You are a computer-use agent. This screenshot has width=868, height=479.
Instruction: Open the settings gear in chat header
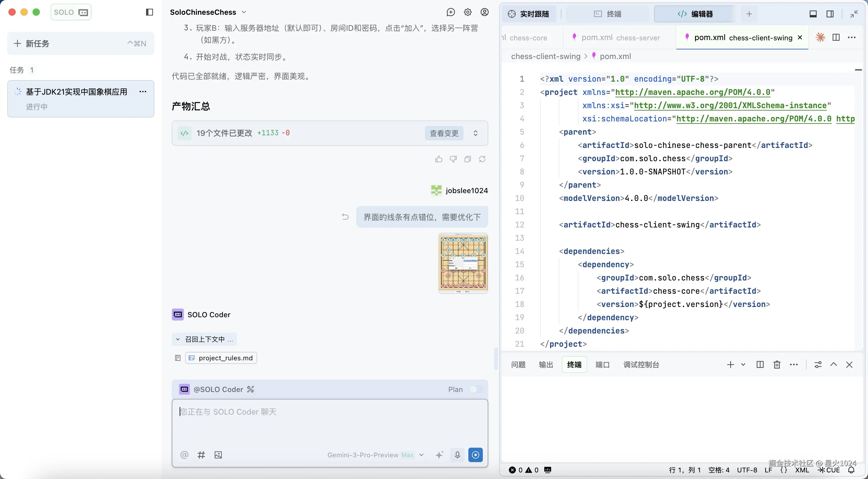pos(468,12)
